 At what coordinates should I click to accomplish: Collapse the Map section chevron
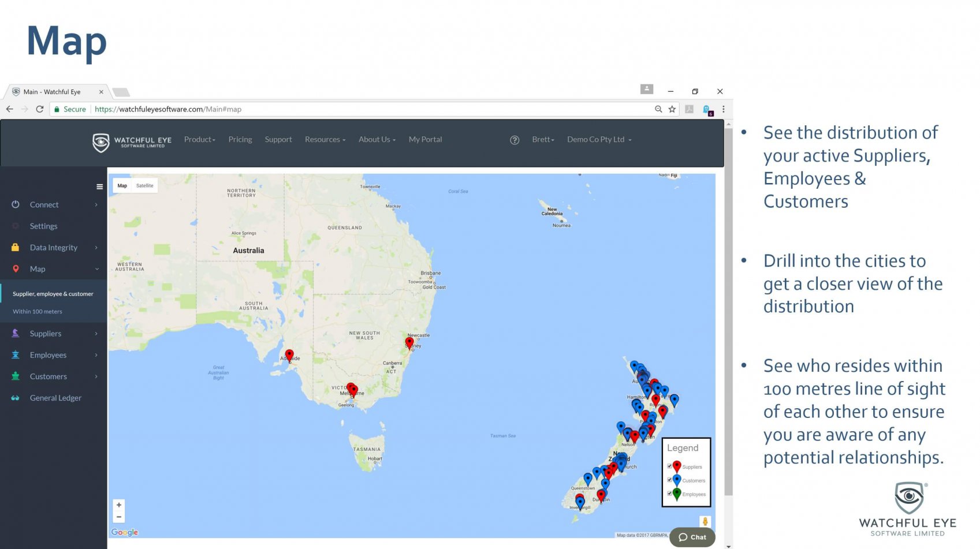(96, 269)
